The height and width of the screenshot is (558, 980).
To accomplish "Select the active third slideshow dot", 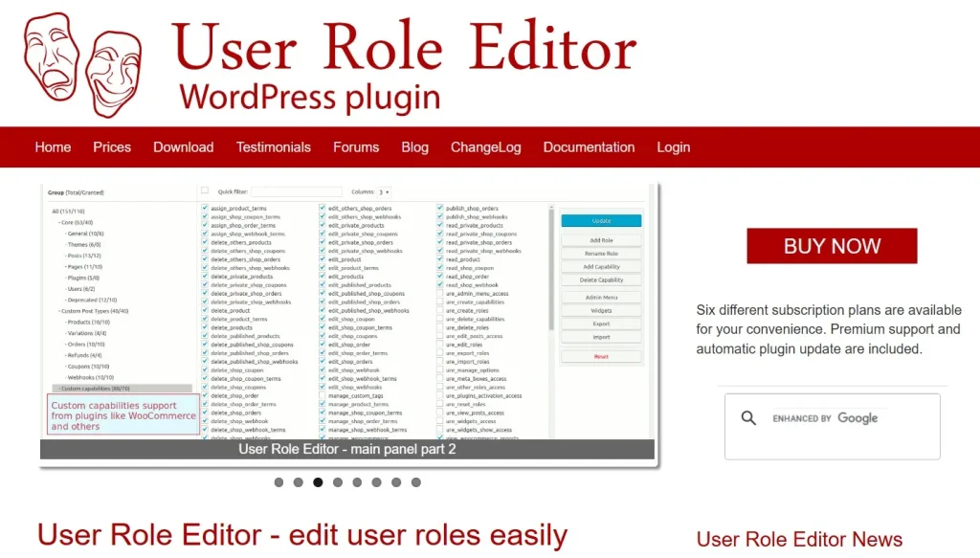I will pyautogui.click(x=318, y=482).
